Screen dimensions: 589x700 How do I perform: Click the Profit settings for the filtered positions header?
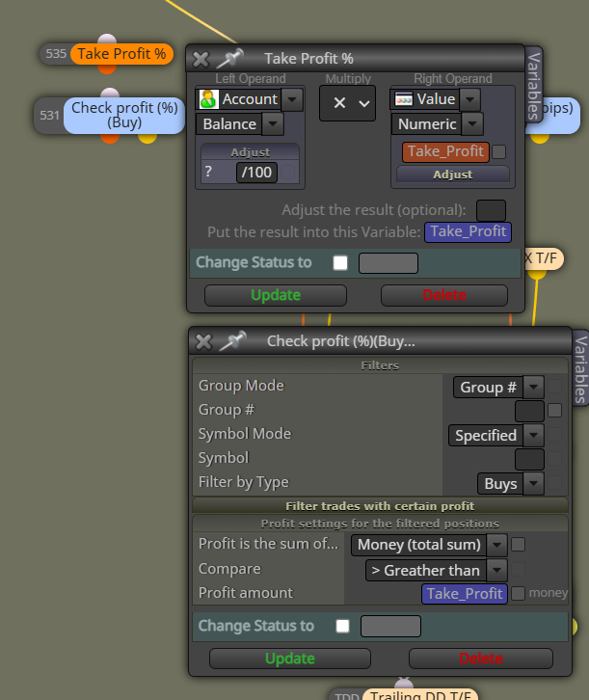pyautogui.click(x=380, y=524)
